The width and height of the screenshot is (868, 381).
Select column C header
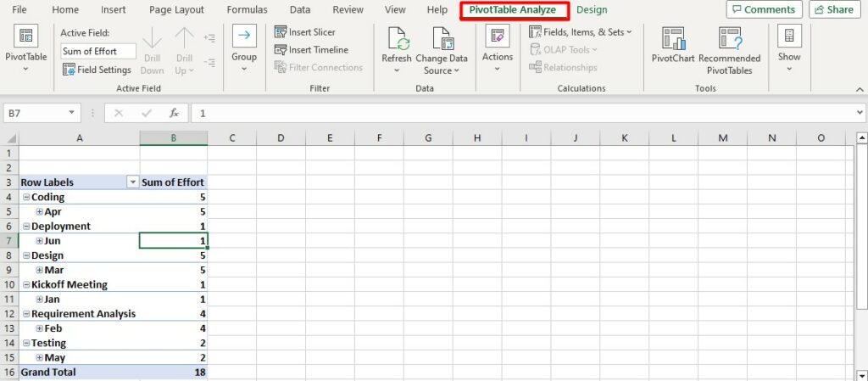232,138
